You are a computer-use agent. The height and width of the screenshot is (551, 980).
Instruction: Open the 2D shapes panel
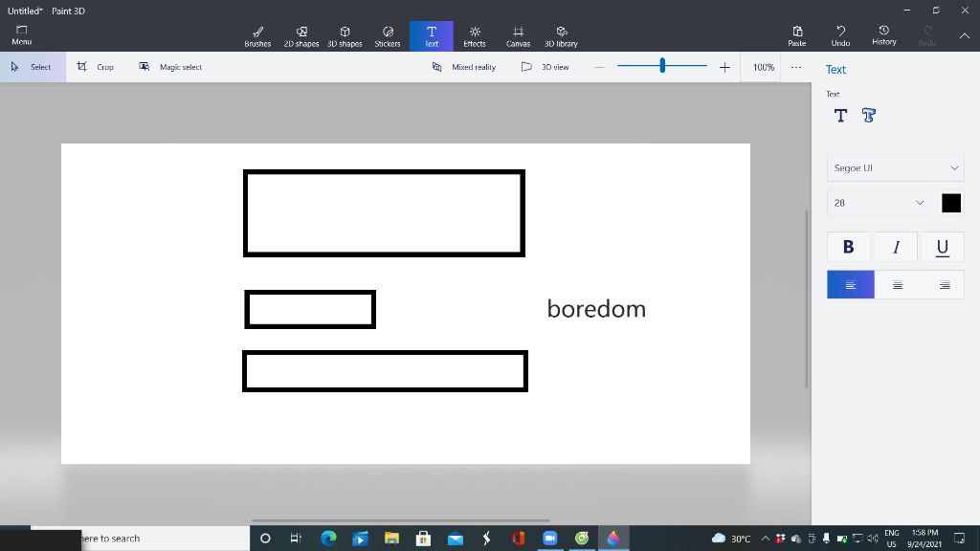coord(301,36)
